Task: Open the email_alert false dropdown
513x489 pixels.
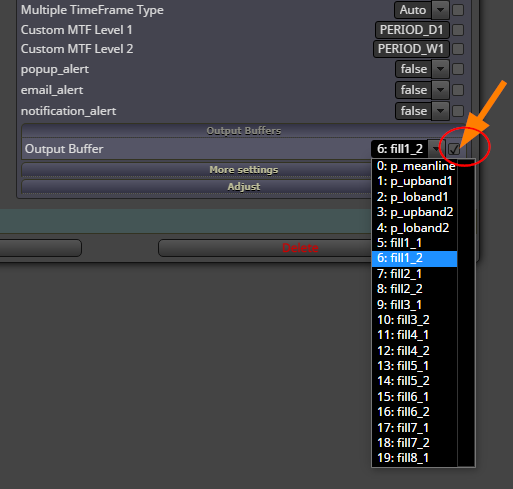Action: tap(440, 90)
